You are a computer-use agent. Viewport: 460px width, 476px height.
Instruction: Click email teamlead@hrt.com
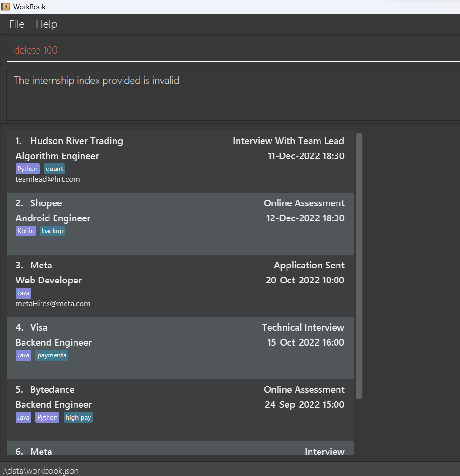click(48, 179)
